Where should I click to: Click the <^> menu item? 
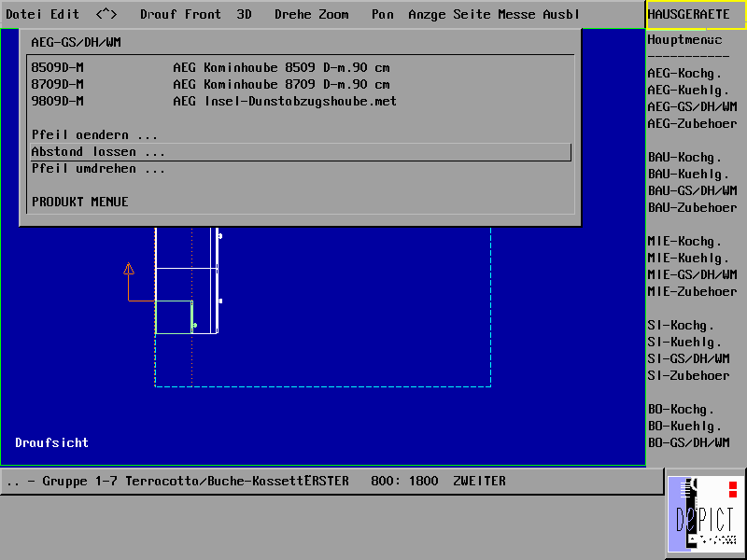click(106, 14)
